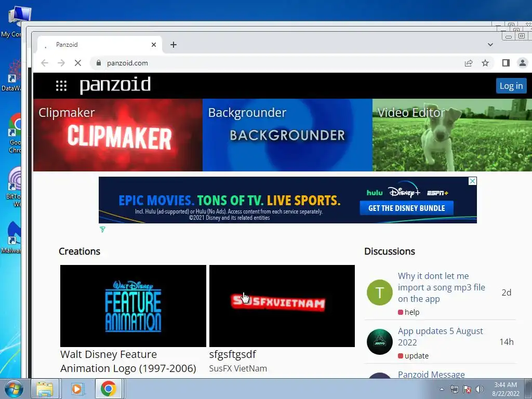Toggle Chrome side panel
Image resolution: width=532 pixels, height=399 pixels.
coord(506,63)
